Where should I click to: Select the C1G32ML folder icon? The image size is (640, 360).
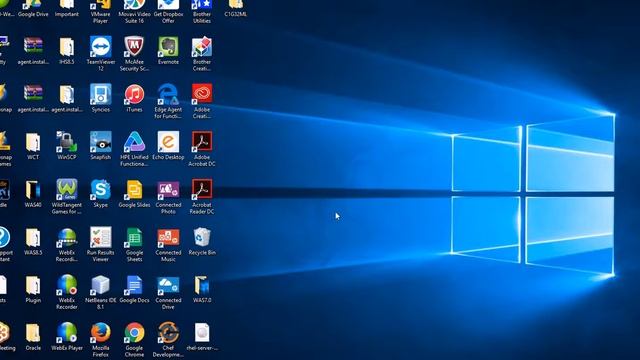236,4
